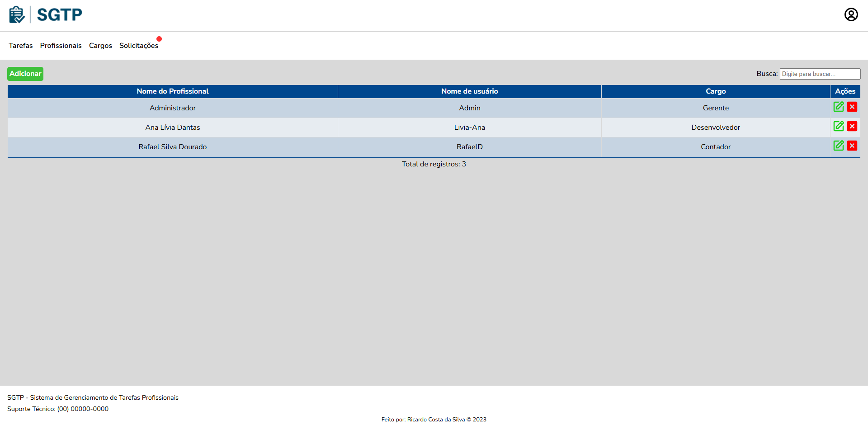Viewport: 868px width, 430px height.
Task: Navigate to the Cargos page
Action: [x=100, y=46]
